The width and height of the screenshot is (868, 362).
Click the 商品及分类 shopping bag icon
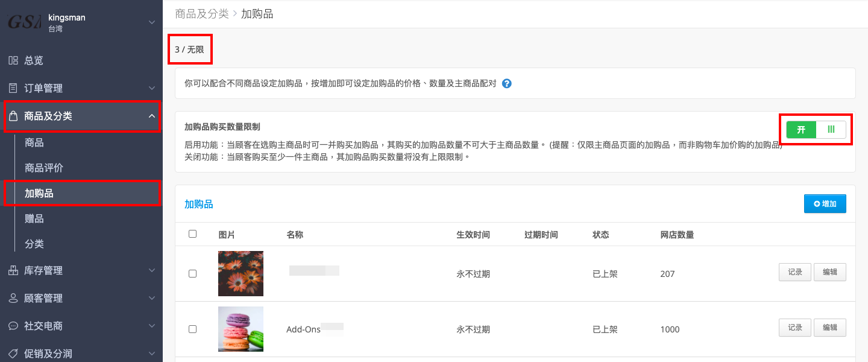pyautogui.click(x=13, y=116)
